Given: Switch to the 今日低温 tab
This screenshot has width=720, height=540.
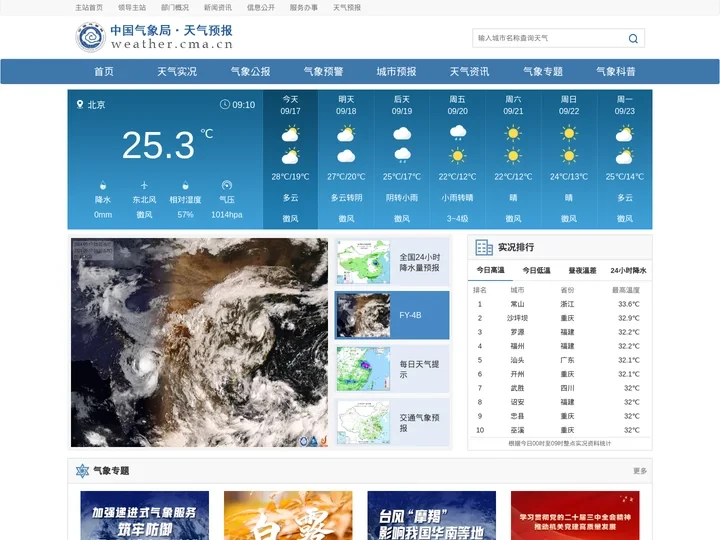Looking at the screenshot, I should click(536, 270).
